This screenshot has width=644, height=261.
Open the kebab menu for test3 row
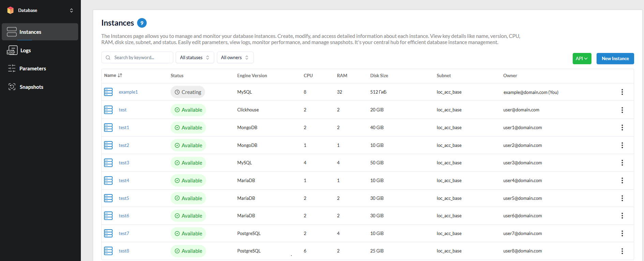click(x=622, y=163)
